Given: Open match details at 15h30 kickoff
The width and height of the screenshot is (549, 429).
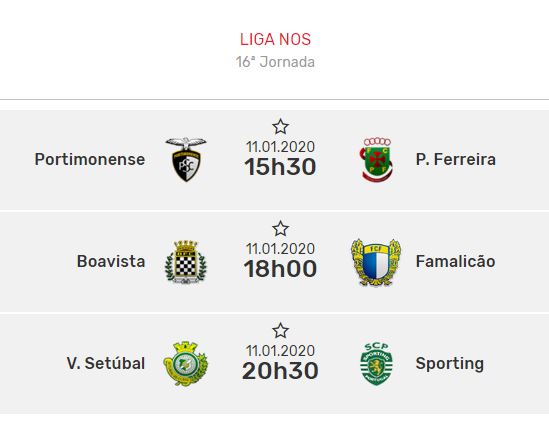Looking at the screenshot, I should (x=280, y=167).
